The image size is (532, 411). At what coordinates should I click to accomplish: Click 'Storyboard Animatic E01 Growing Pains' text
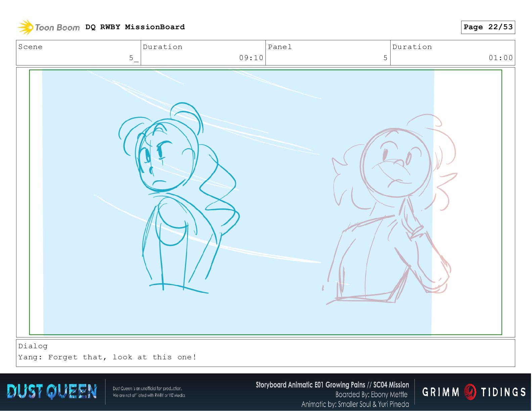pos(310,385)
